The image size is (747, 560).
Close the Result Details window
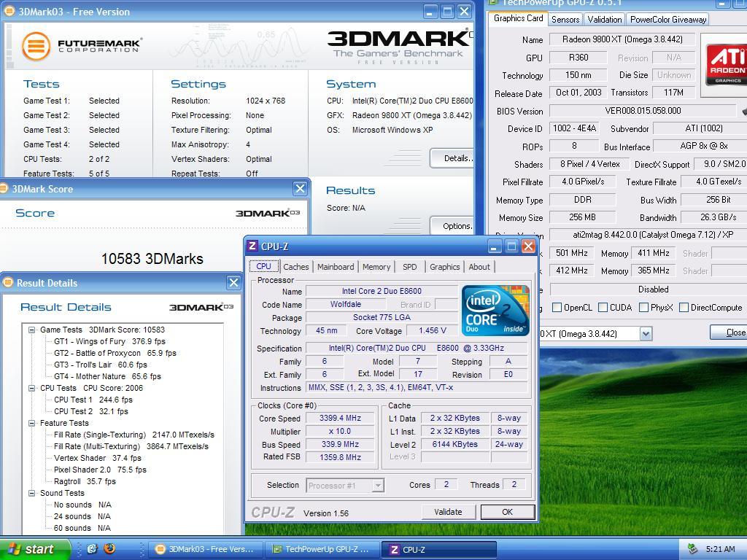pyautogui.click(x=233, y=283)
